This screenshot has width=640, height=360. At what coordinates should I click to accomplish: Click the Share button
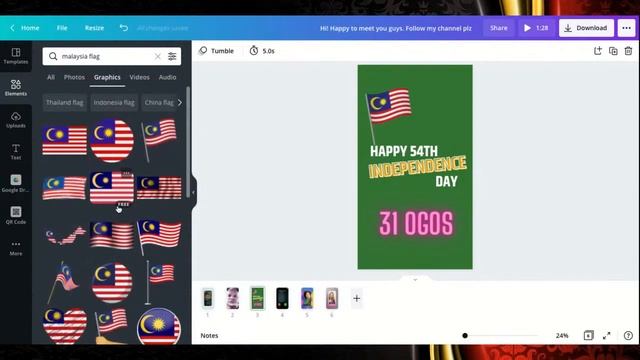click(499, 28)
